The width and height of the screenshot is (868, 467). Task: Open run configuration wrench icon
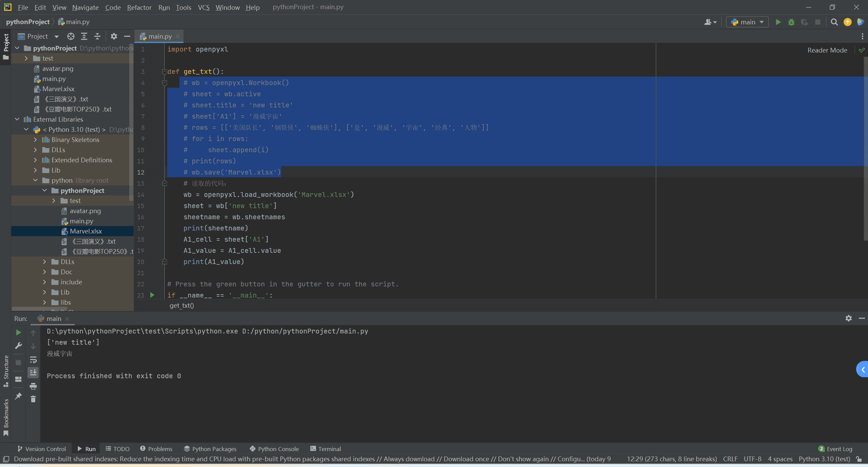pyautogui.click(x=18, y=346)
